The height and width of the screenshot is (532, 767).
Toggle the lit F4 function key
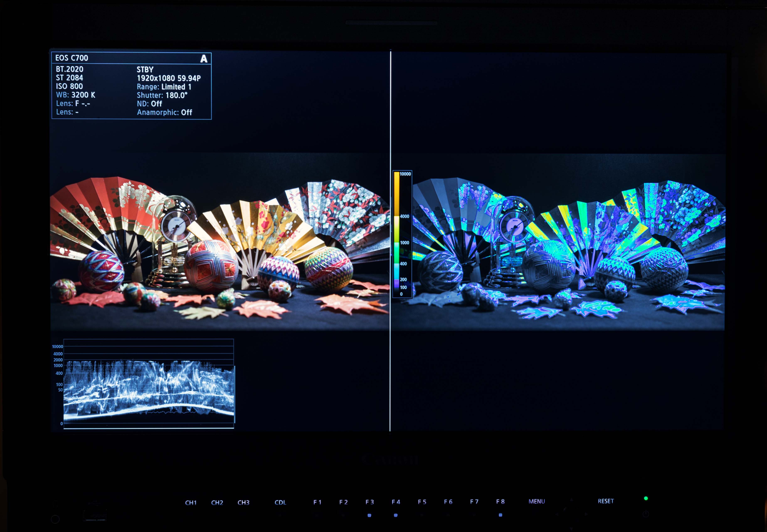[x=396, y=515]
